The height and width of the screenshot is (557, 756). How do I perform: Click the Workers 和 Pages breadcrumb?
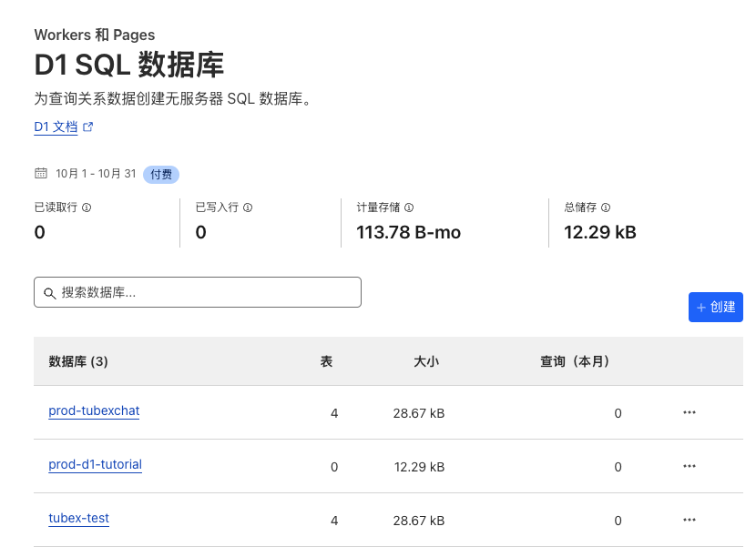[x=95, y=34]
